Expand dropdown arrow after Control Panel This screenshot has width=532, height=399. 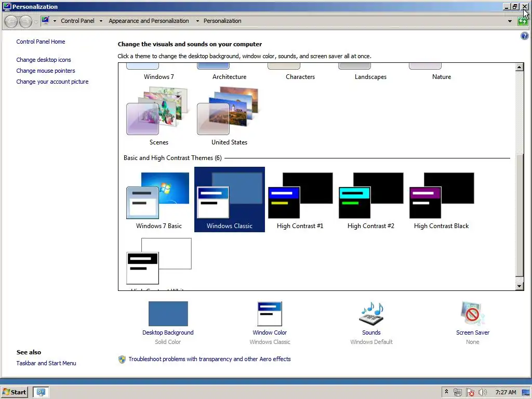[x=101, y=21]
